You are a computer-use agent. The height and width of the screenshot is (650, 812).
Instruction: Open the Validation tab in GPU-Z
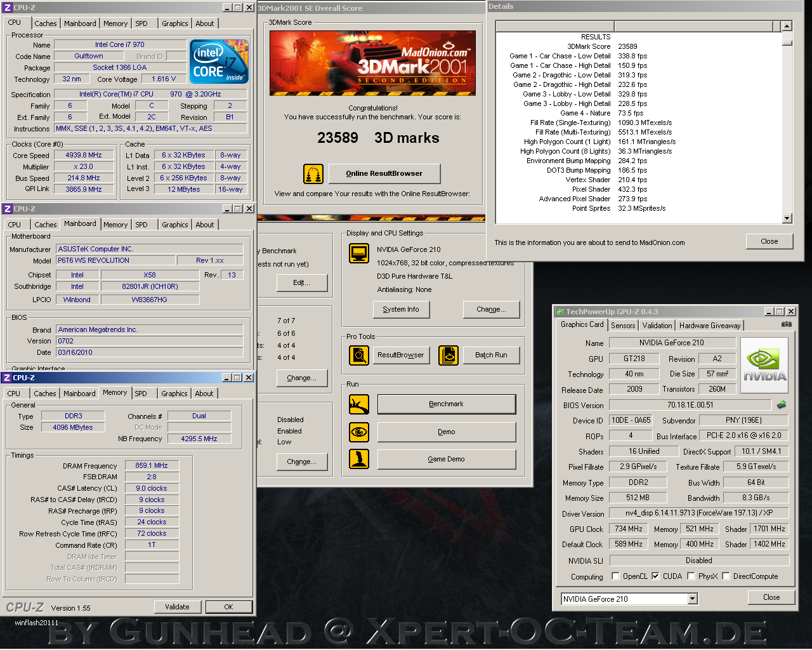point(657,326)
